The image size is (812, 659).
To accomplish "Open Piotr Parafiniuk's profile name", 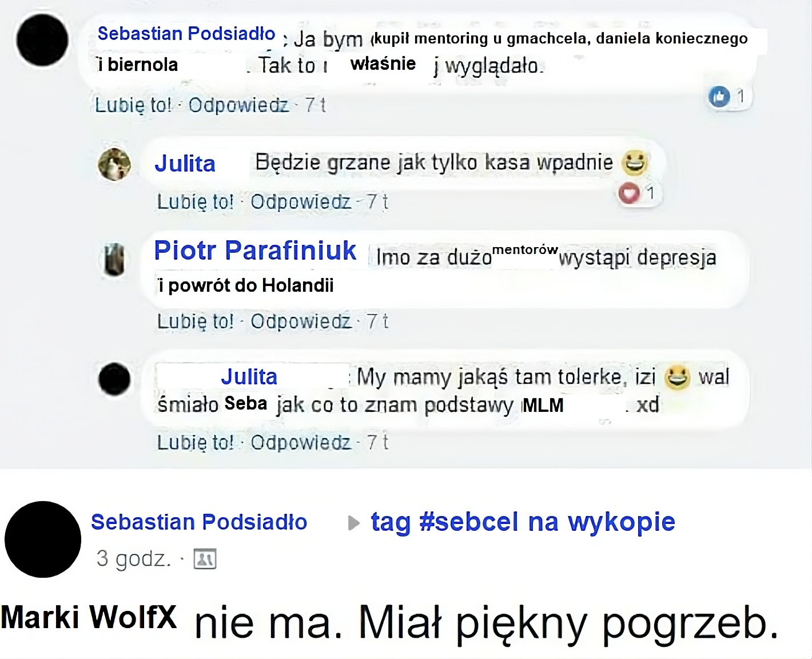I will click(x=255, y=251).
